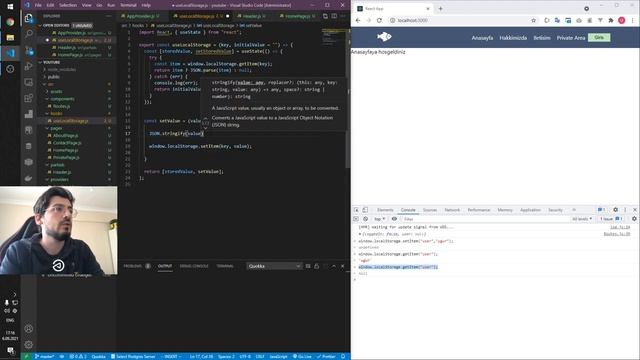Open the Iletisim link in site navbar
This screenshot has height=360, width=640.
coord(542,38)
